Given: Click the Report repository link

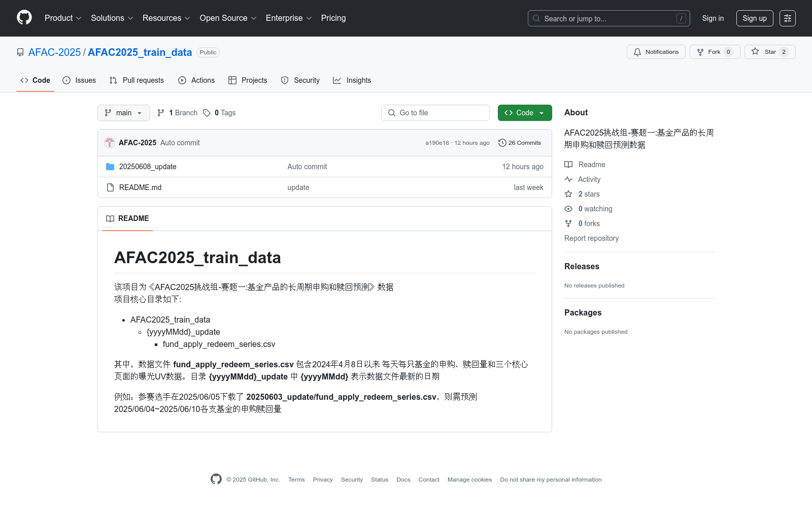Looking at the screenshot, I should pos(591,238).
